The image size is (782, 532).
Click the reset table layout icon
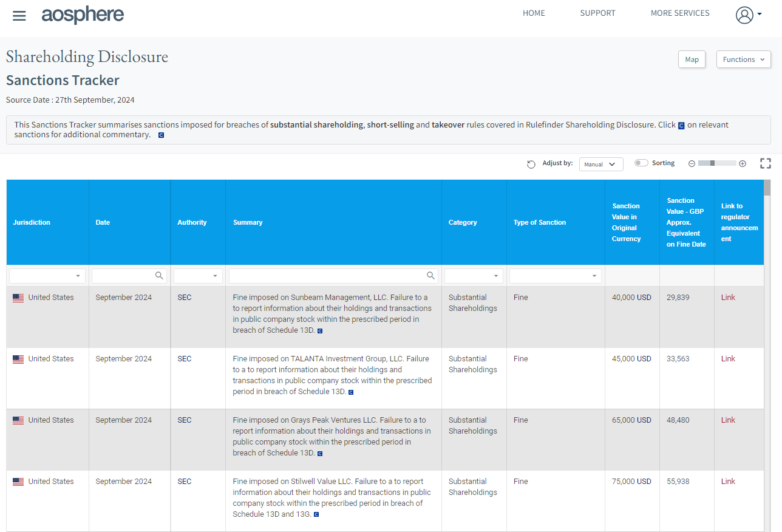coord(531,164)
